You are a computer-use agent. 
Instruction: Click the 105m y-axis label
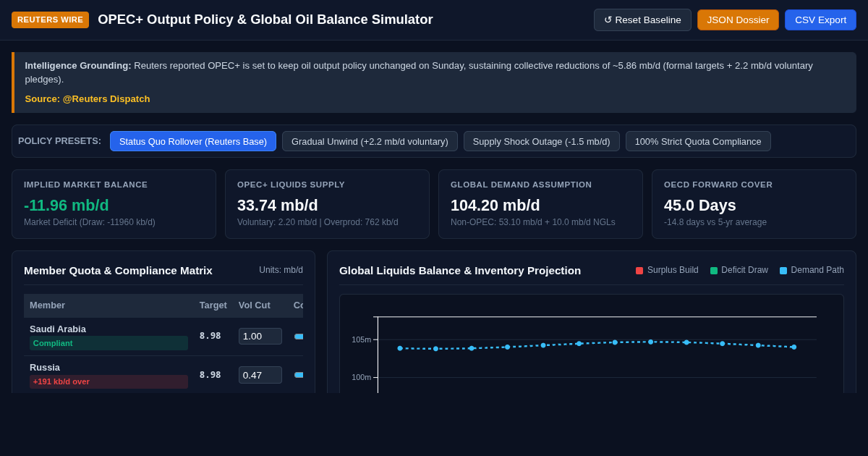pyautogui.click(x=361, y=339)
